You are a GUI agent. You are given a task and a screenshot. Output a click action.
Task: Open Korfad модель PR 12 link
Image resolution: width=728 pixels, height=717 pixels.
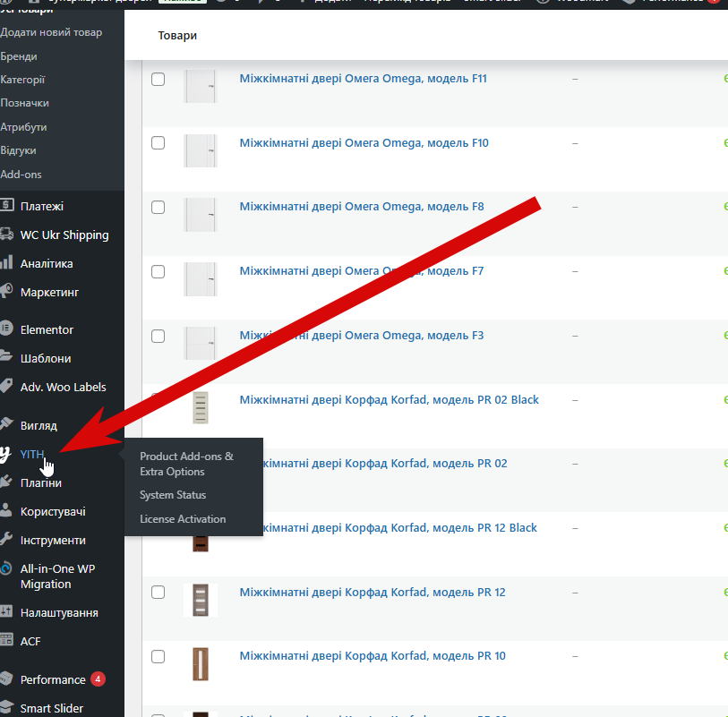pos(373,593)
